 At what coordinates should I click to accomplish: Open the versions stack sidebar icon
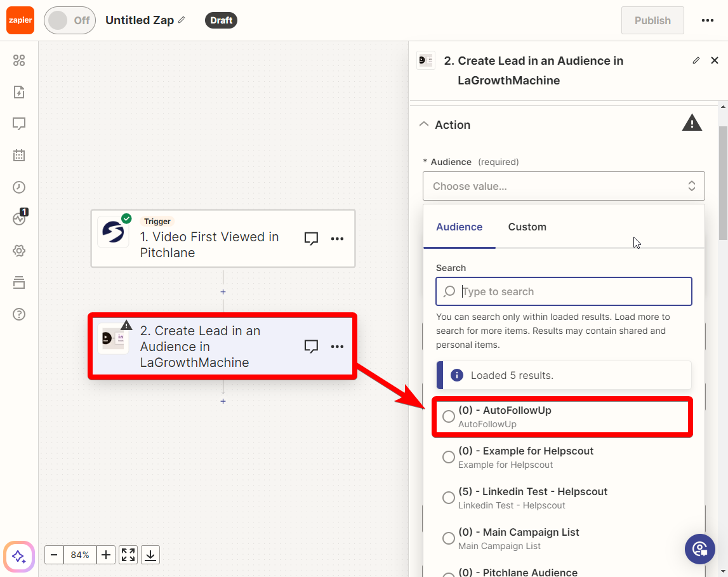pyautogui.click(x=19, y=282)
